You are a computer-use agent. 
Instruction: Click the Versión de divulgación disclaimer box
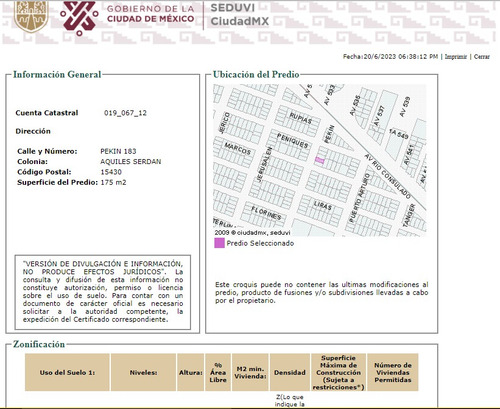[103, 292]
